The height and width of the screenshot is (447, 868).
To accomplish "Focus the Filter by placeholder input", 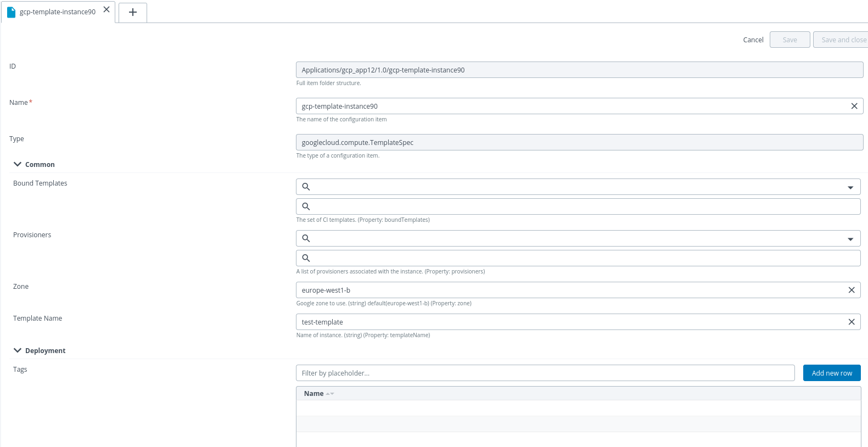I will tap(545, 373).
